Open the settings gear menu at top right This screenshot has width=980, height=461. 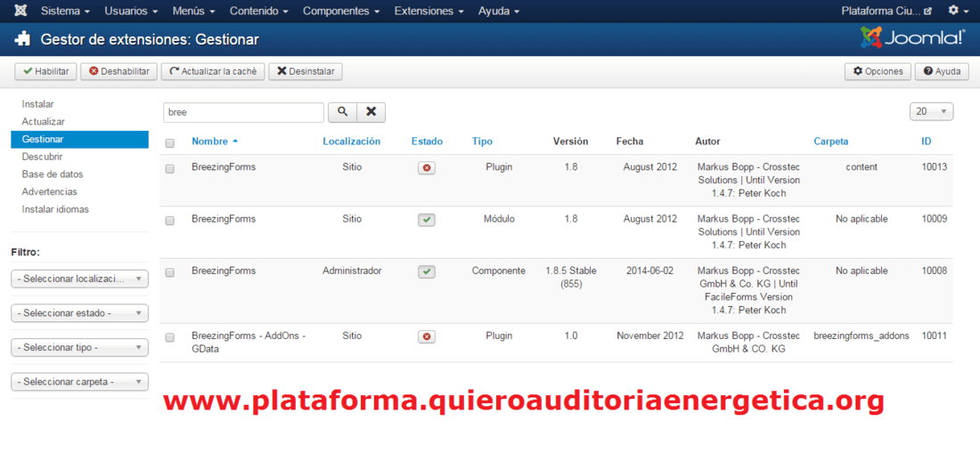(x=957, y=11)
